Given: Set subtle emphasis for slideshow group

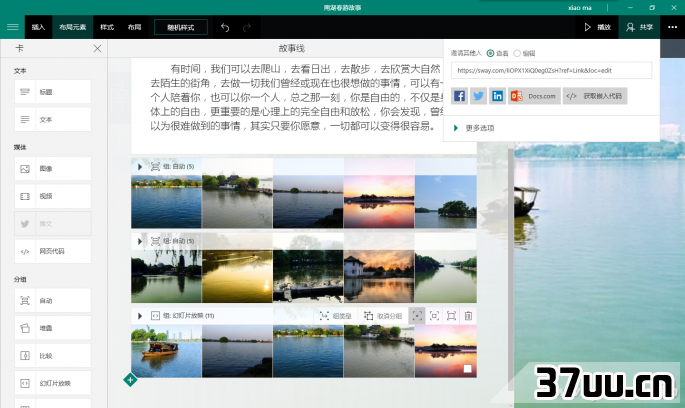Looking at the screenshot, I should 417,316.
